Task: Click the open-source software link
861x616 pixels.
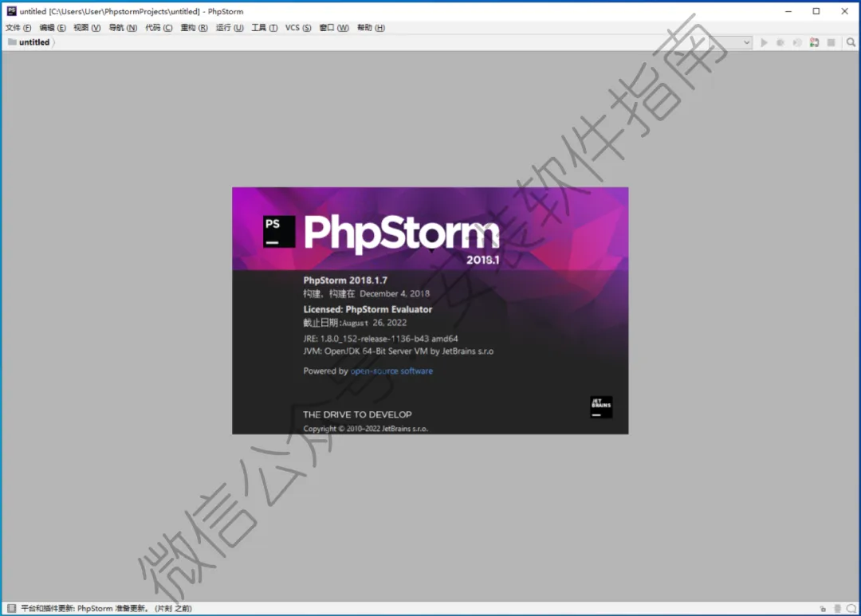Action: pos(391,371)
